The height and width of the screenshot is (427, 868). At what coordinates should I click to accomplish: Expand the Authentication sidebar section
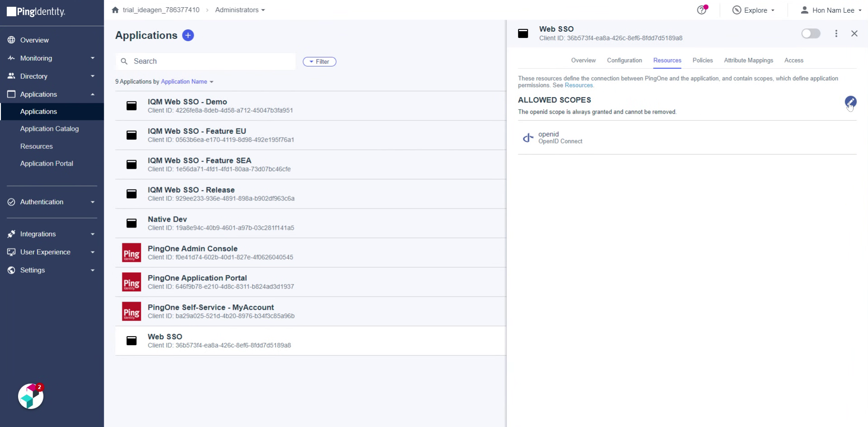(92, 202)
